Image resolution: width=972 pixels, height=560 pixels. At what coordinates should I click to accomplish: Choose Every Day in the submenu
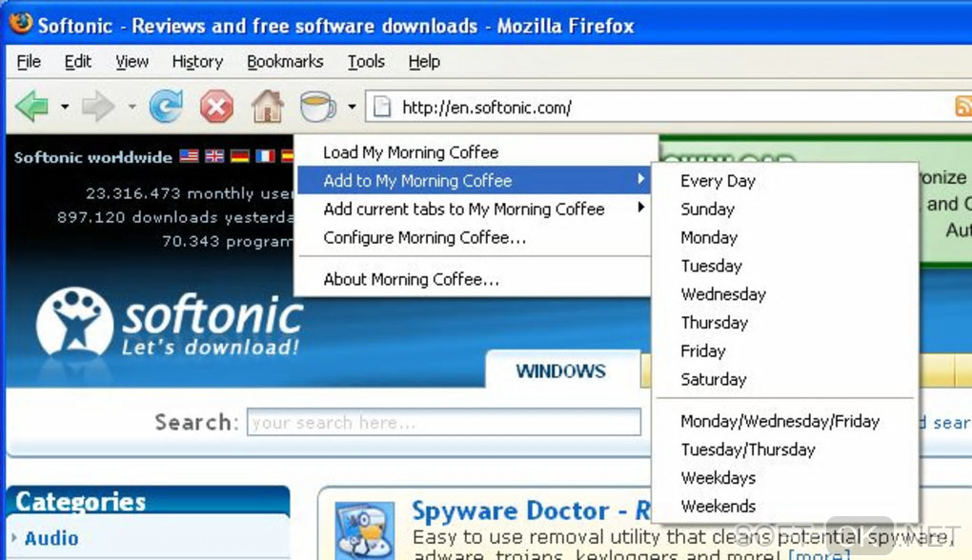pos(785,181)
